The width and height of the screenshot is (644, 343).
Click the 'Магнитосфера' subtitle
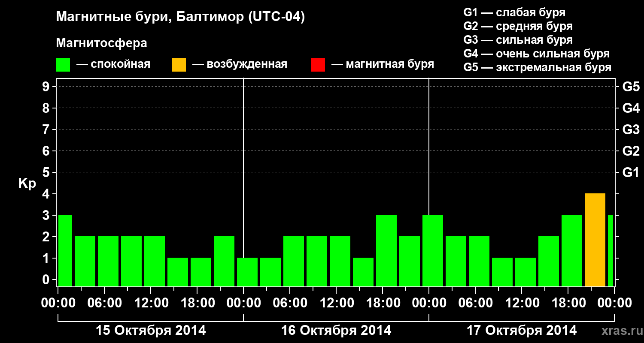[x=101, y=43]
